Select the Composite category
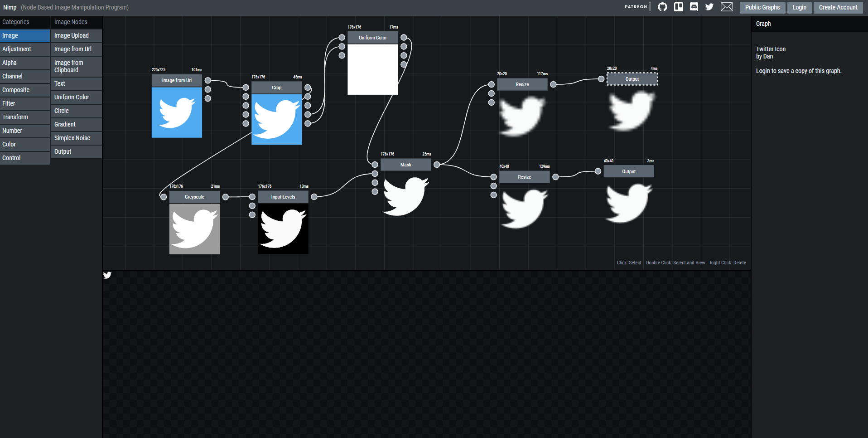Viewport: 868px width, 438px height. click(25, 90)
